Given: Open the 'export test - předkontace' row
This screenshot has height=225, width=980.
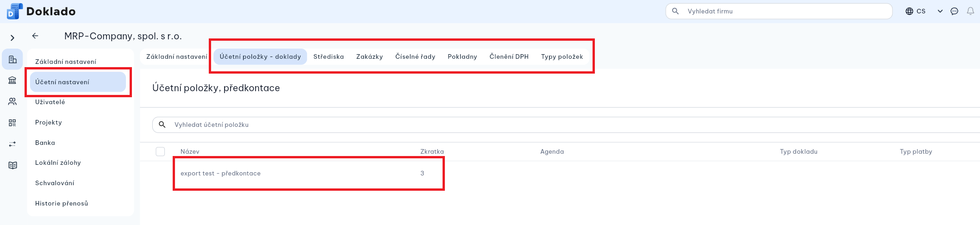Looking at the screenshot, I should pyautogui.click(x=220, y=173).
